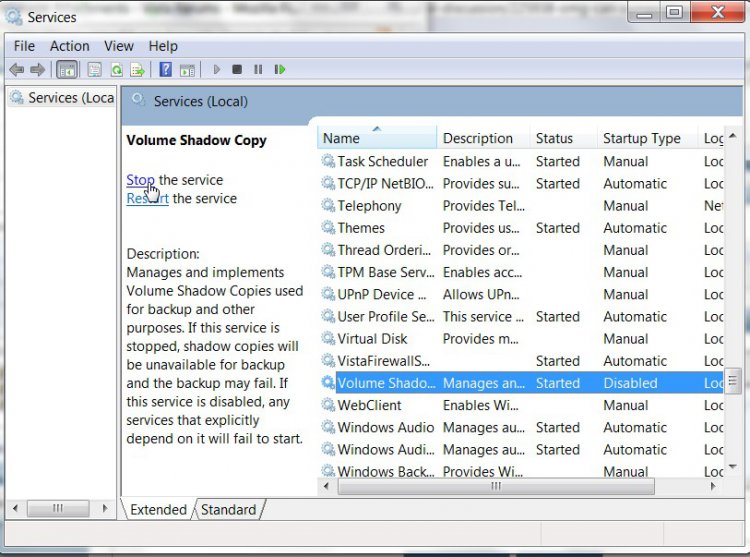750x557 pixels.
Task: Open Properties from the toolbar icon
Action: (x=95, y=70)
